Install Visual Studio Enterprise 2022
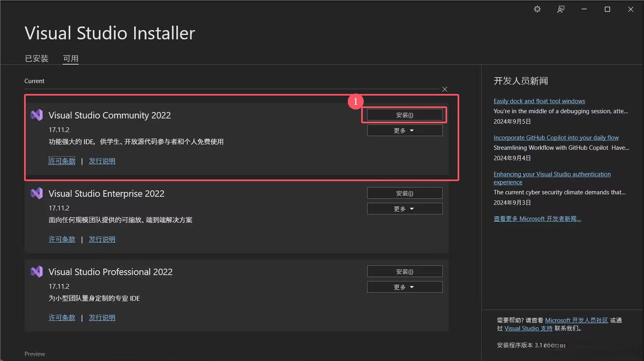644x361 pixels. click(405, 193)
